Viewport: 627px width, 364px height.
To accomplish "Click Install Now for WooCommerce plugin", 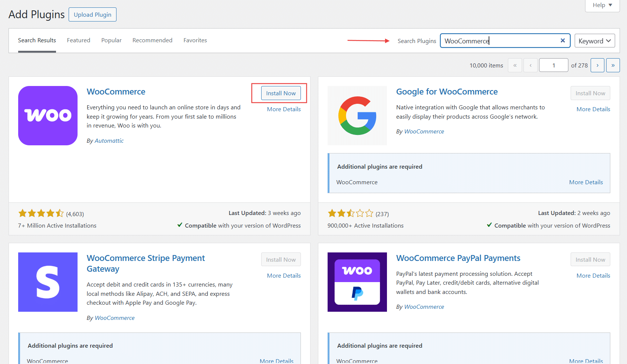I will pos(281,93).
